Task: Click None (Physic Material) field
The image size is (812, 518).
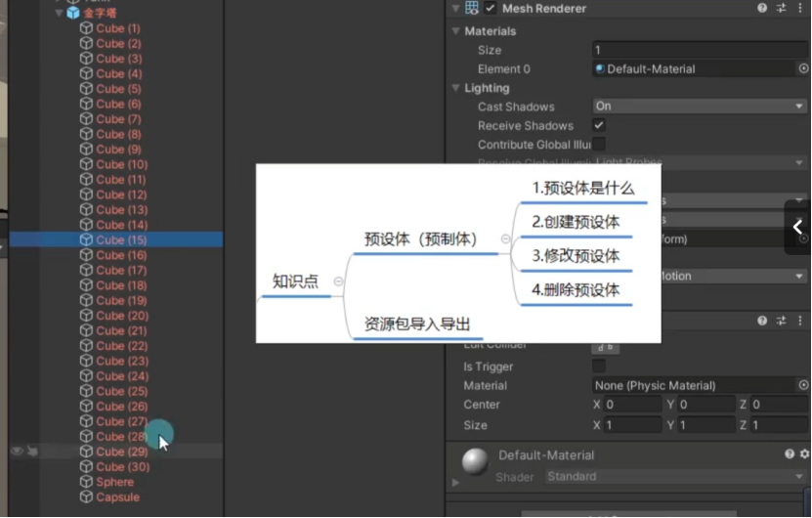Action: 694,385
